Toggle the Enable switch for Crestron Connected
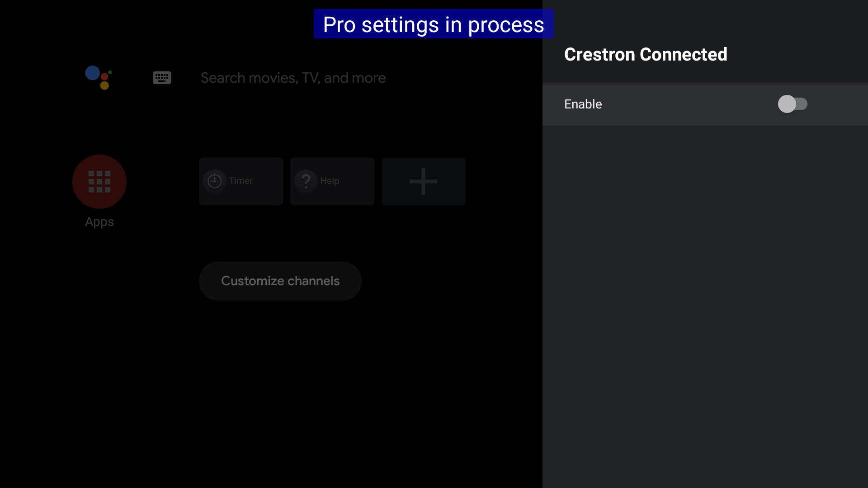Image resolution: width=868 pixels, height=488 pixels. click(x=792, y=104)
